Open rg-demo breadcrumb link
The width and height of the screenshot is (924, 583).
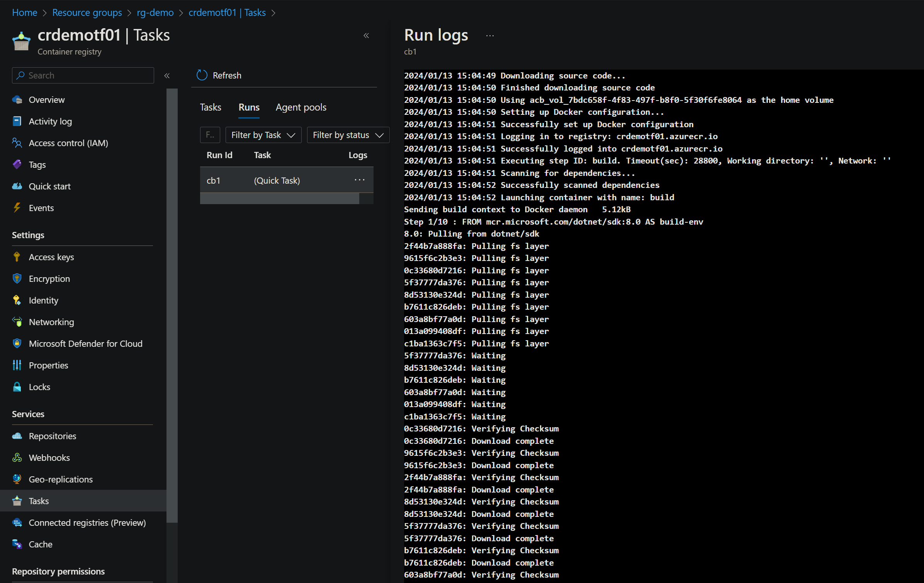coord(155,12)
